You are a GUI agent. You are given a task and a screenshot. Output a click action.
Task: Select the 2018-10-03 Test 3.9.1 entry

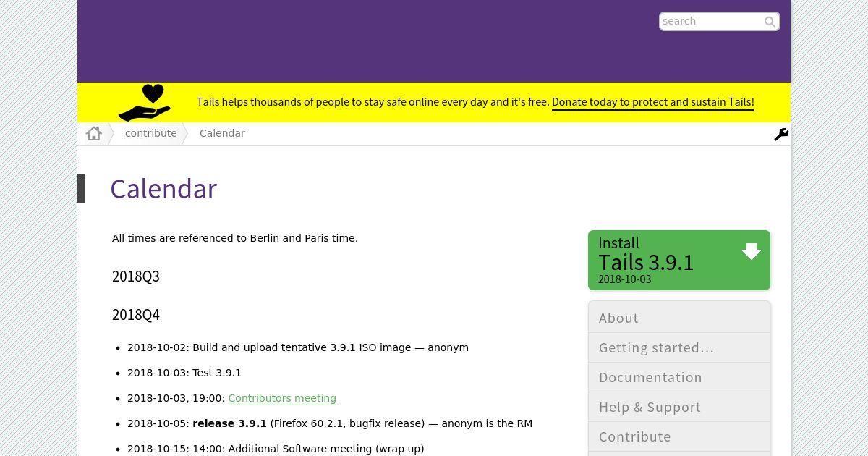tap(184, 373)
